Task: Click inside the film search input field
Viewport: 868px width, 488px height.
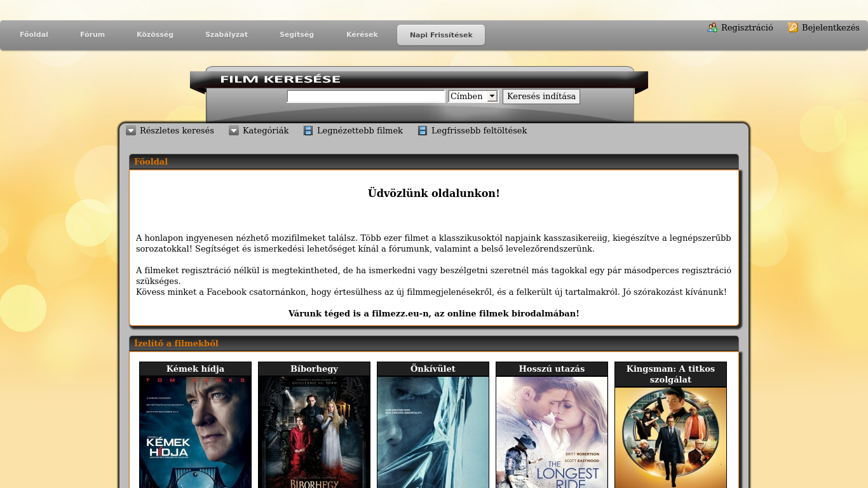Action: point(366,96)
